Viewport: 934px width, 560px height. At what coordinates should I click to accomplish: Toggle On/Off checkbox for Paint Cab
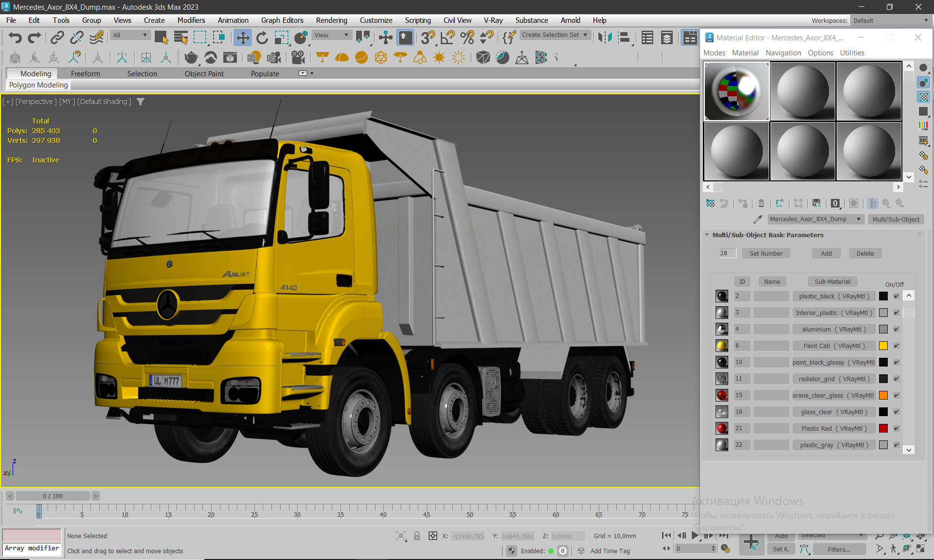[896, 346]
